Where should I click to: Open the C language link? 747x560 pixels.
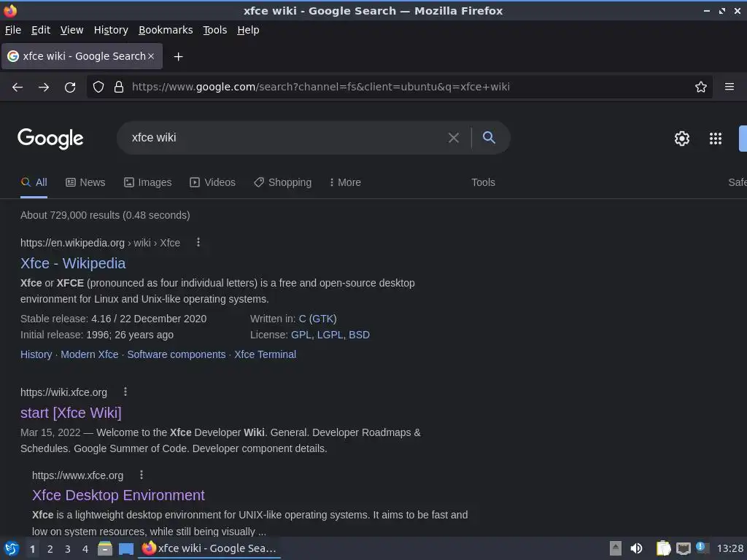[303, 319]
